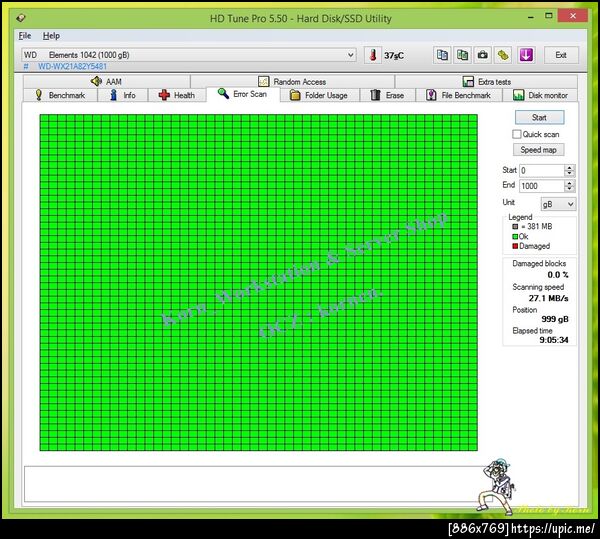Viewport: 600px width, 539px height.
Task: Click the green Ok legend swatch
Action: (515, 236)
